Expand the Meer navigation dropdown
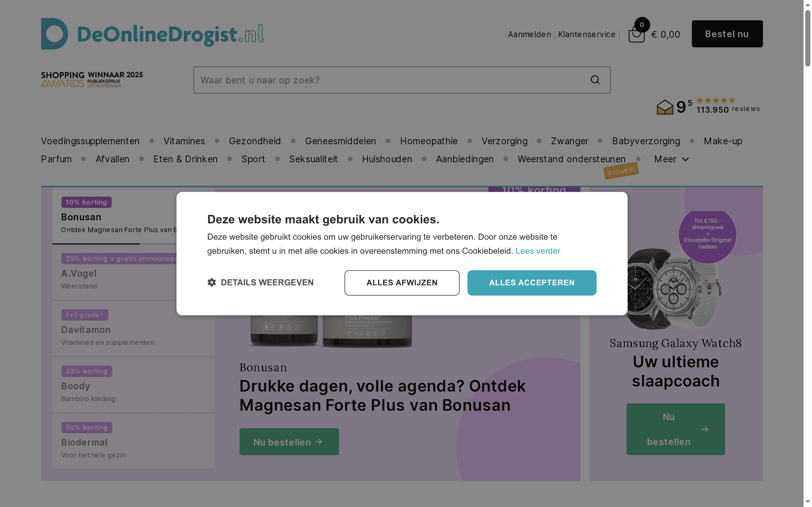 pos(671,159)
